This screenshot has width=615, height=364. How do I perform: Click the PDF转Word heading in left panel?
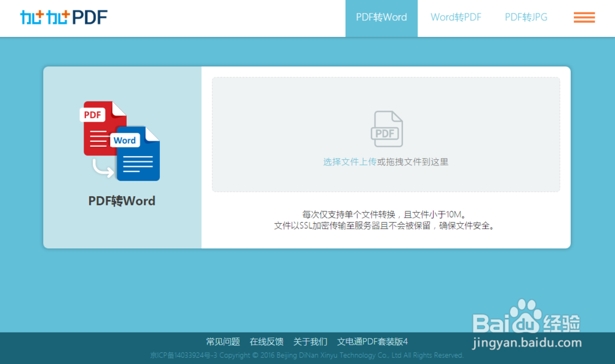[x=121, y=200]
